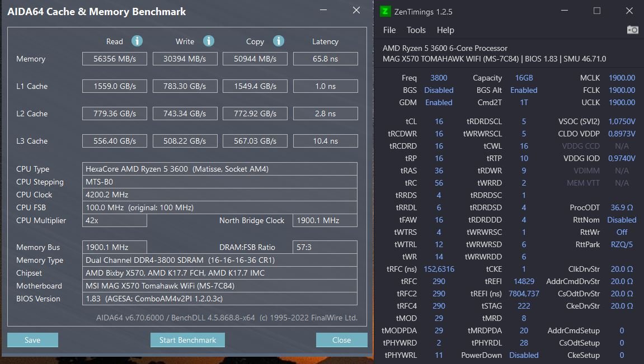Screen dimensions: 644x364
Task: Click the GDM value Enabled
Action: coord(439,102)
